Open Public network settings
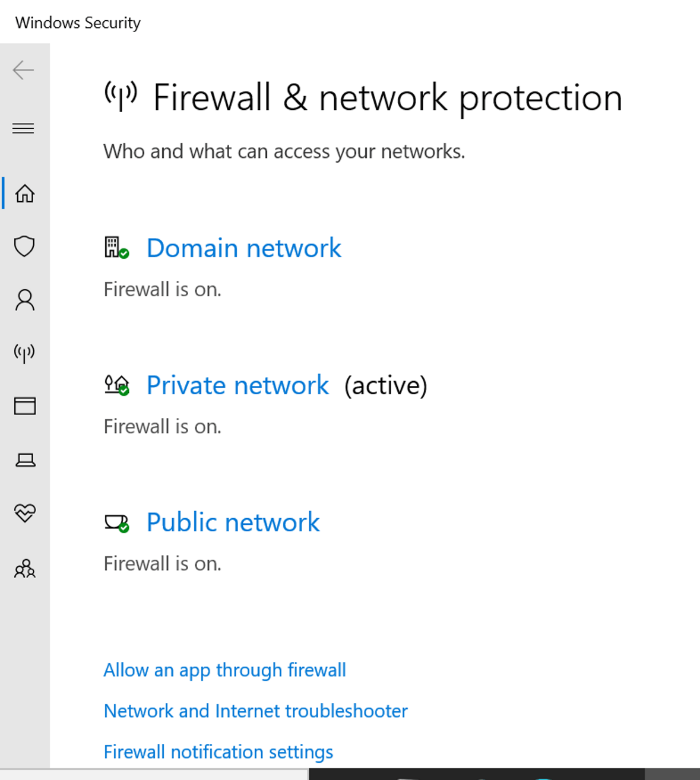700x780 pixels. click(233, 522)
